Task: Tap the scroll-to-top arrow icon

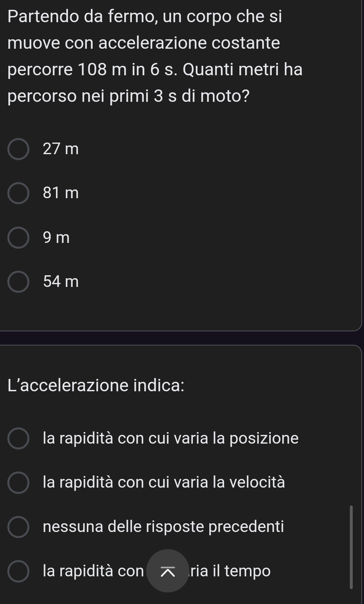Action: (x=168, y=571)
